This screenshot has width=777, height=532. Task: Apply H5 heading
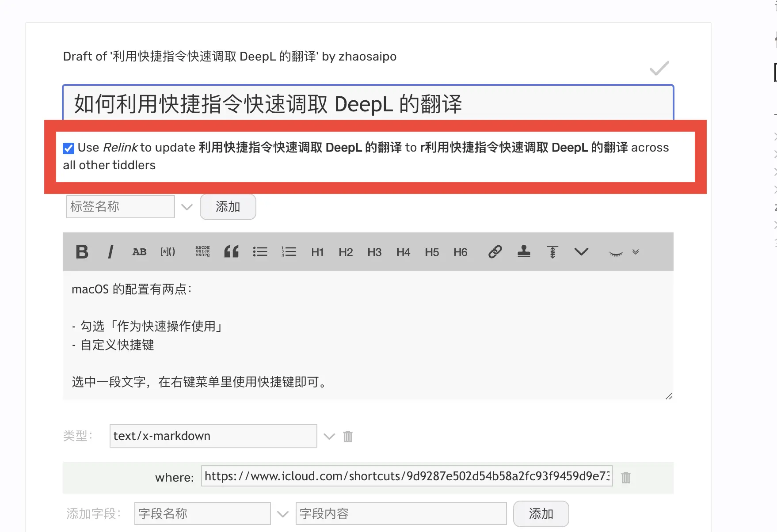[x=432, y=252]
